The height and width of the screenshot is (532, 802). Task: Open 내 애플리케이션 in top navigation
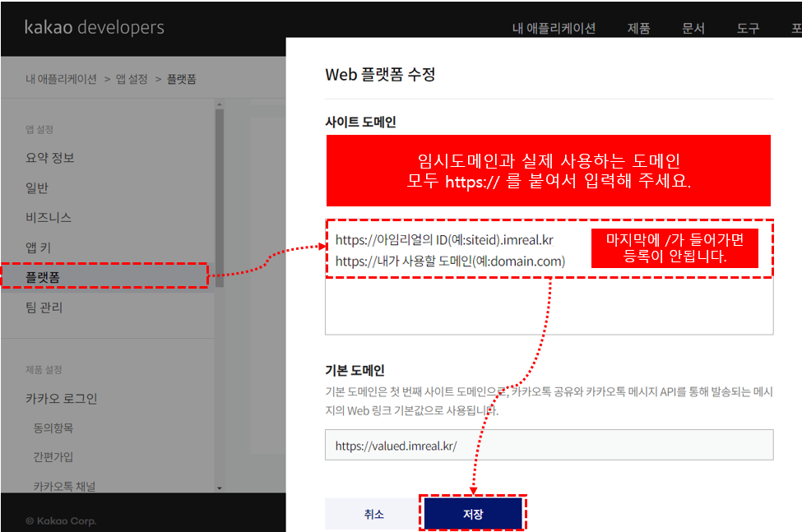(554, 28)
